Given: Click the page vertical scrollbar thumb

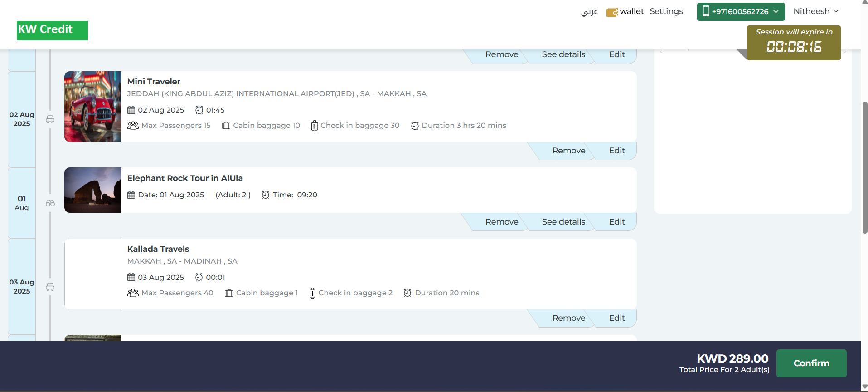Looking at the screenshot, I should pos(864,168).
